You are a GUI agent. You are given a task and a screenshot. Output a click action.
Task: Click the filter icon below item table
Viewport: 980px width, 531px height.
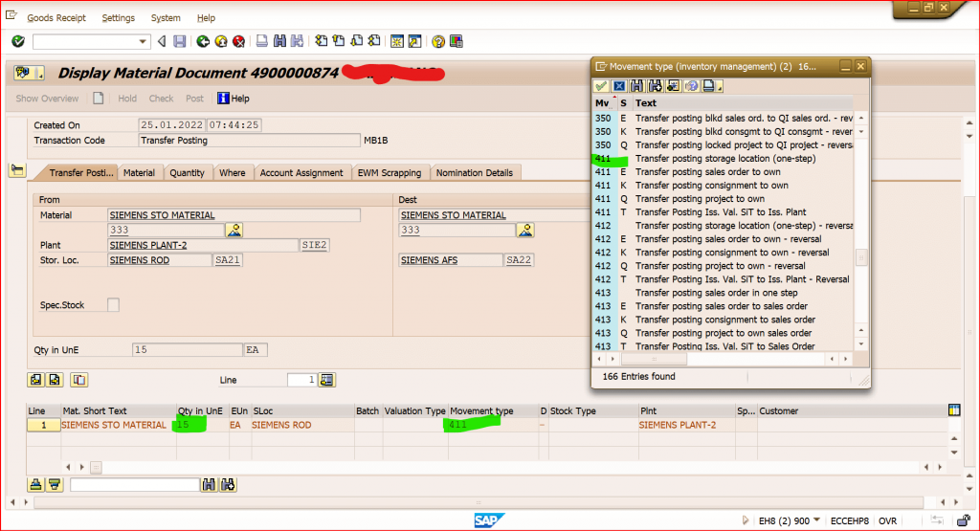55,484
